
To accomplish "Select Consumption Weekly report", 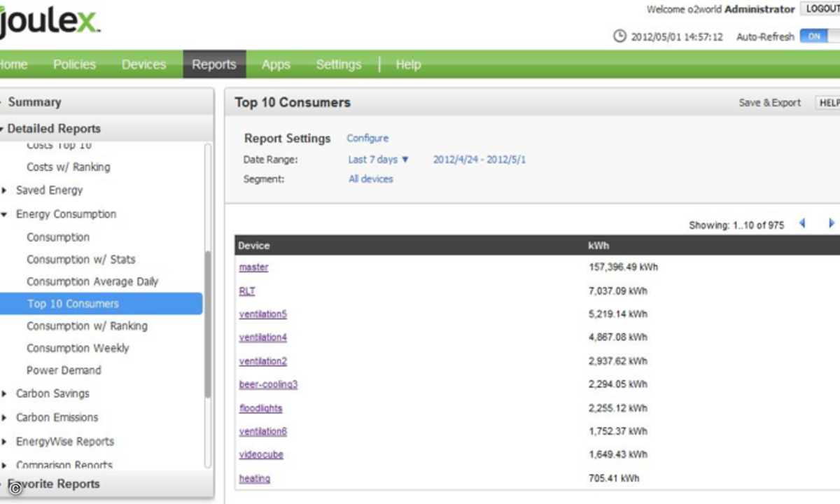I will tap(78, 348).
